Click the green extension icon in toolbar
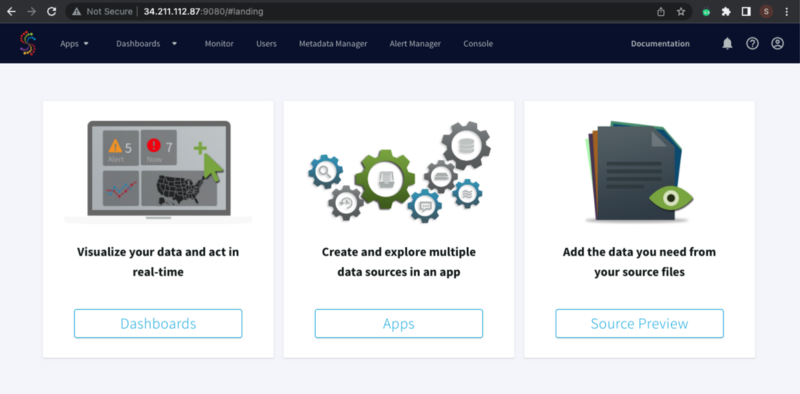 pos(706,12)
